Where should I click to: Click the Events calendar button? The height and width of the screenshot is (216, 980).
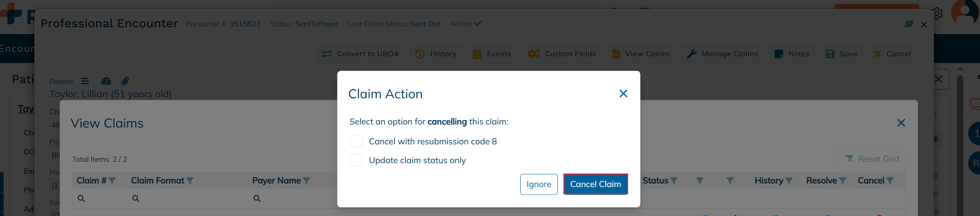coord(492,54)
